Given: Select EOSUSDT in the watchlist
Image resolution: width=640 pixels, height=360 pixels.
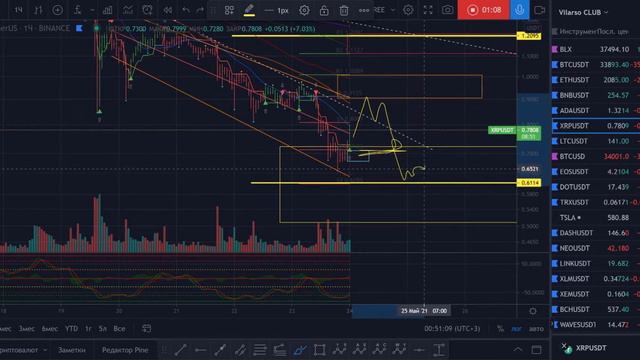Looking at the screenshot, I should tap(596, 172).
